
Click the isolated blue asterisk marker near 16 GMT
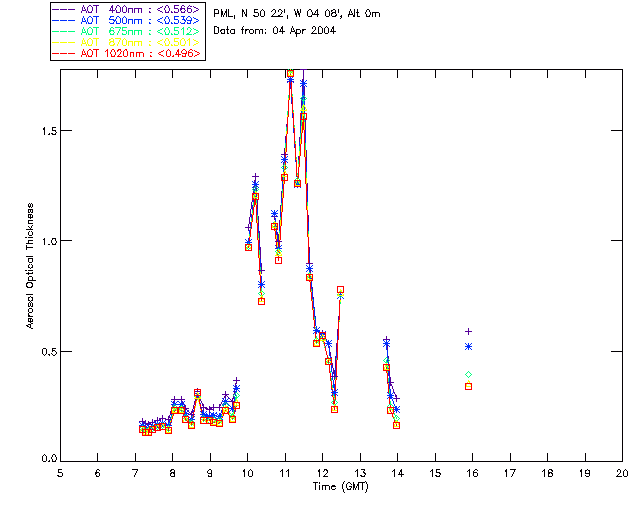[469, 347]
